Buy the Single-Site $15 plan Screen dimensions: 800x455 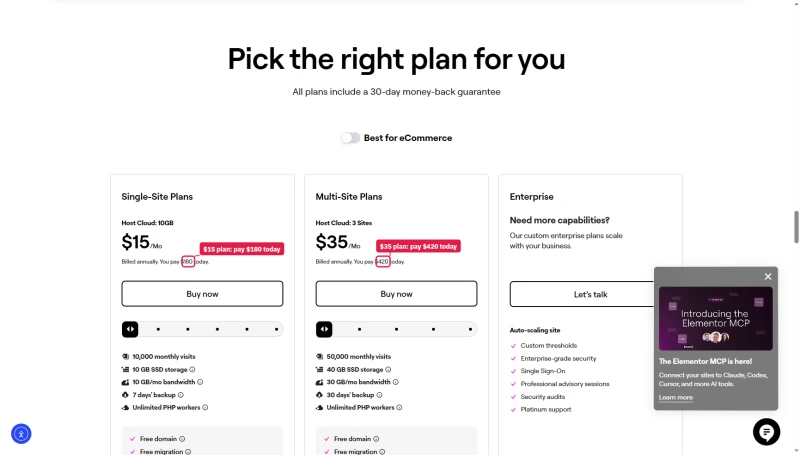(x=202, y=294)
